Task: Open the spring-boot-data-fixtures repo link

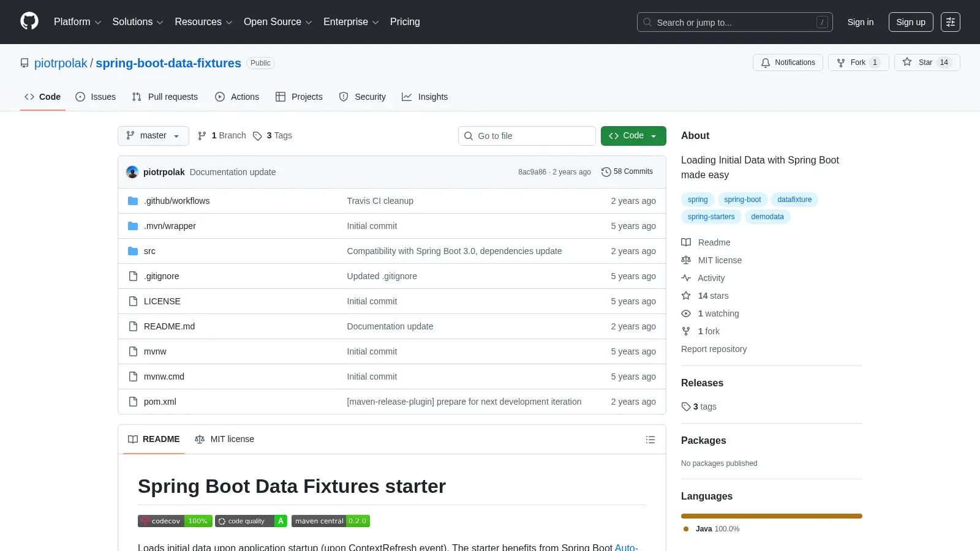Action: (168, 63)
